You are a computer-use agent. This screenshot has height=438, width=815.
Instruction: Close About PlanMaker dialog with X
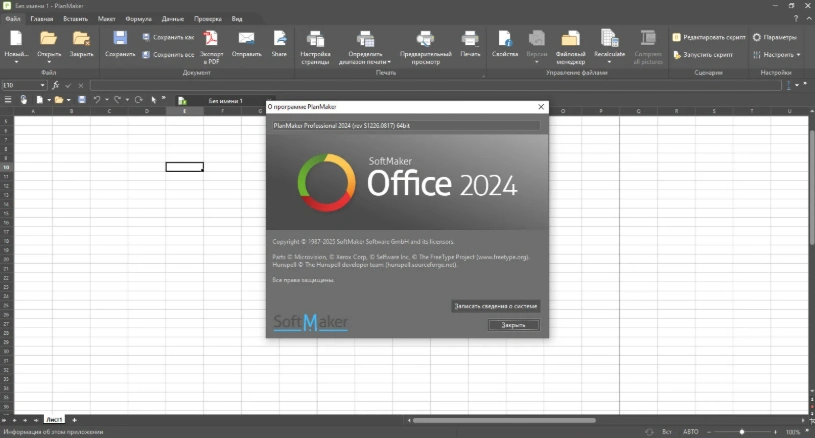[x=541, y=107]
